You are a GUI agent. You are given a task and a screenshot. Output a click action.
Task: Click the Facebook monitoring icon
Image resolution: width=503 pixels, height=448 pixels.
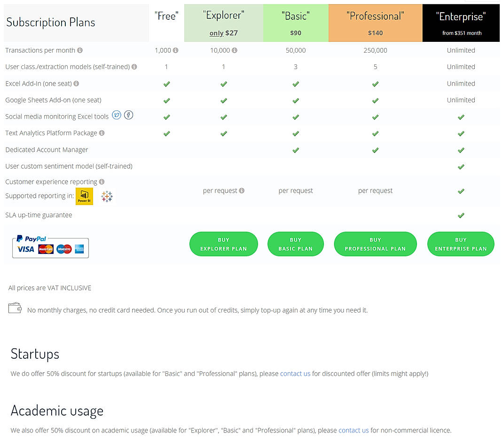click(128, 115)
